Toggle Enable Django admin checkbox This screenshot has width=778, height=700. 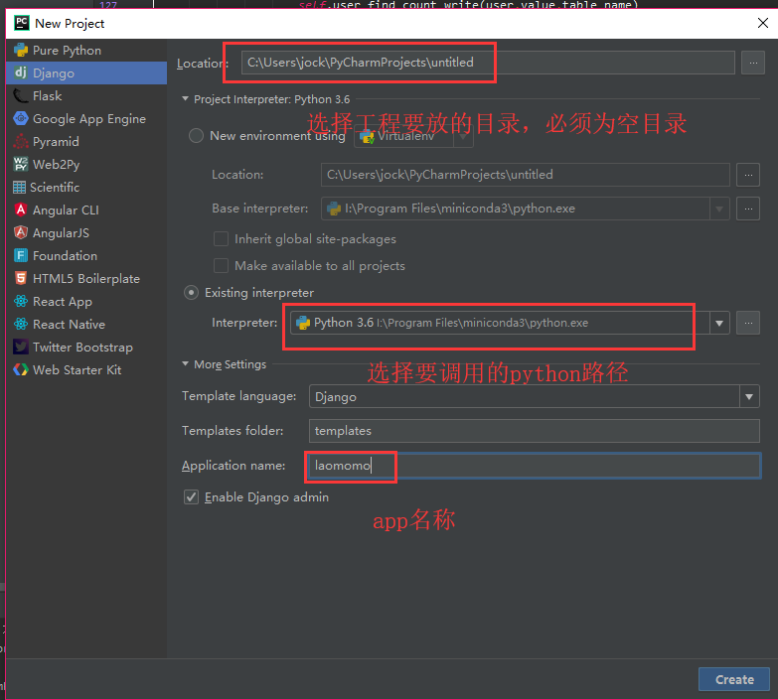point(191,496)
